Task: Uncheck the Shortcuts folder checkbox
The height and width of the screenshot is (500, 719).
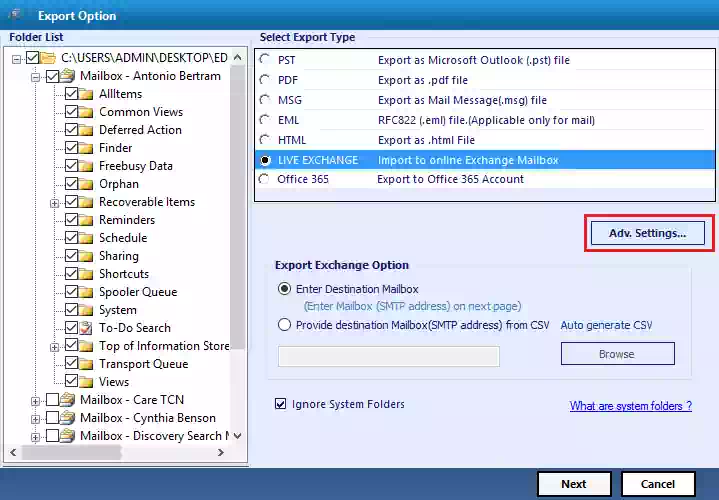Action: (71, 273)
